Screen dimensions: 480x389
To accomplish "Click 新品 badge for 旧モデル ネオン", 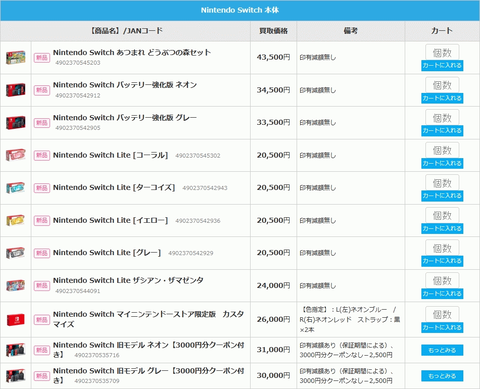I will pyautogui.click(x=42, y=350).
